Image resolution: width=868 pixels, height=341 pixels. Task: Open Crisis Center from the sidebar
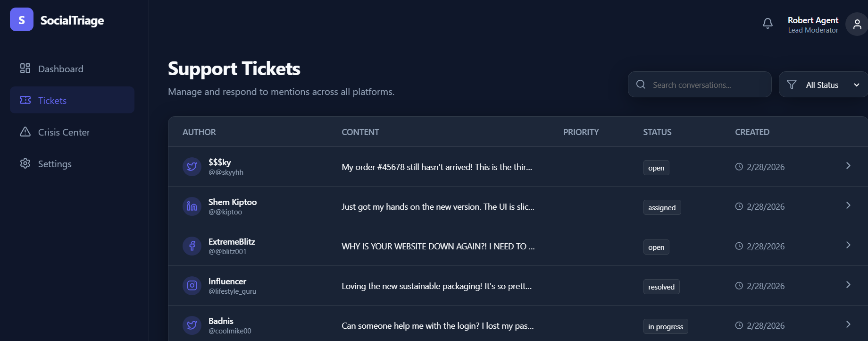tap(64, 132)
